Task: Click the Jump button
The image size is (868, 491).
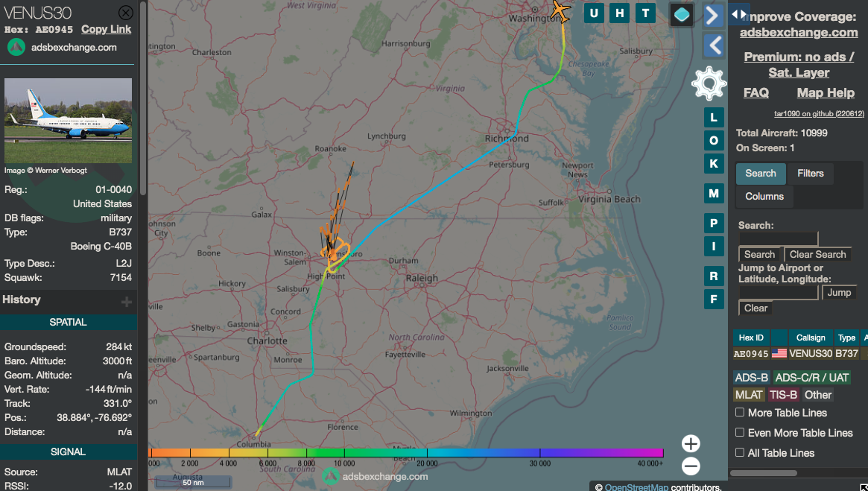Action: tap(839, 293)
